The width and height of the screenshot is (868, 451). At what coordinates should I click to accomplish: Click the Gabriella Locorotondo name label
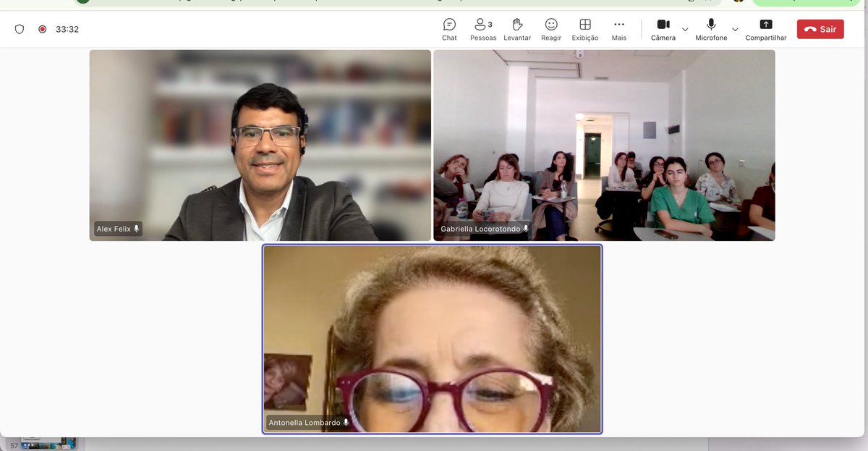tap(480, 229)
